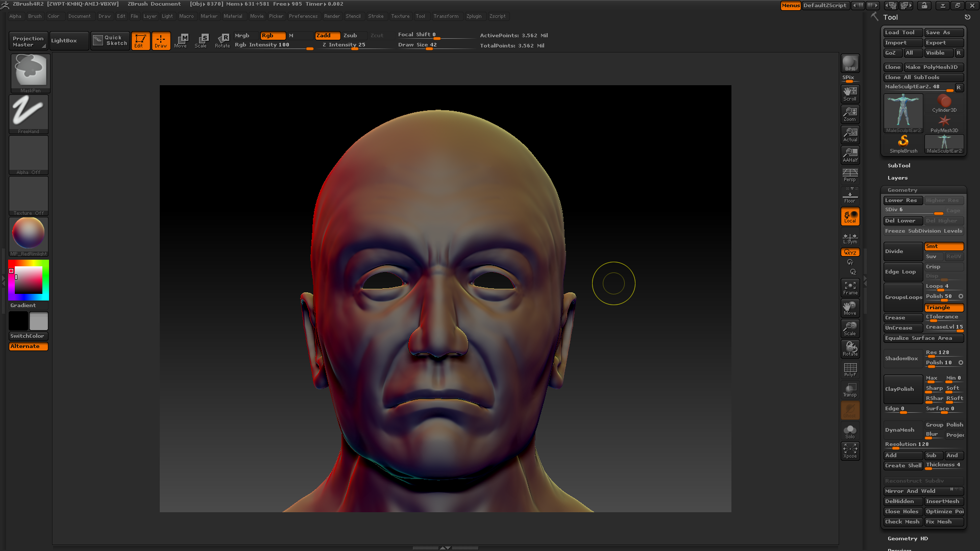The image size is (980, 551).
Task: Toggle Zadd sculpt mode
Action: (x=328, y=36)
